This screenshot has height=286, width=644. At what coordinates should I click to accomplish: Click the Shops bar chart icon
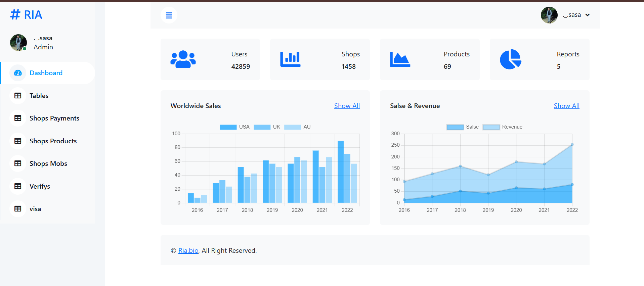(290, 59)
